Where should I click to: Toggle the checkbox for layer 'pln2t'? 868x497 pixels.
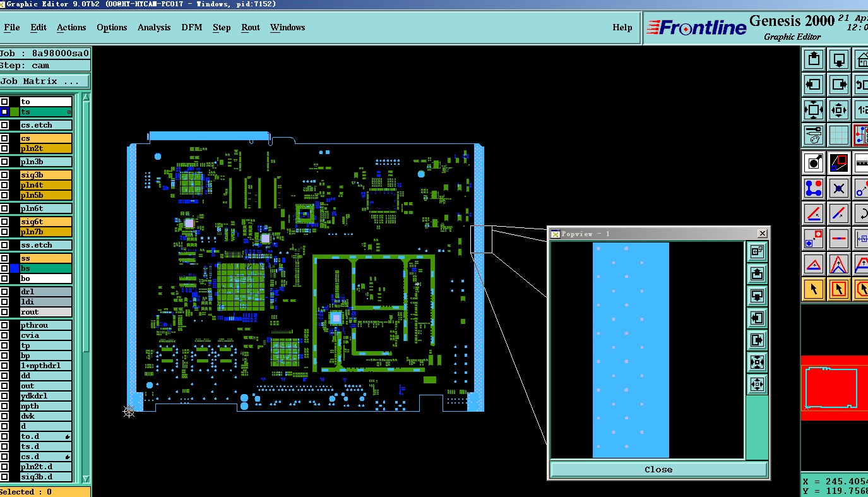point(4,148)
